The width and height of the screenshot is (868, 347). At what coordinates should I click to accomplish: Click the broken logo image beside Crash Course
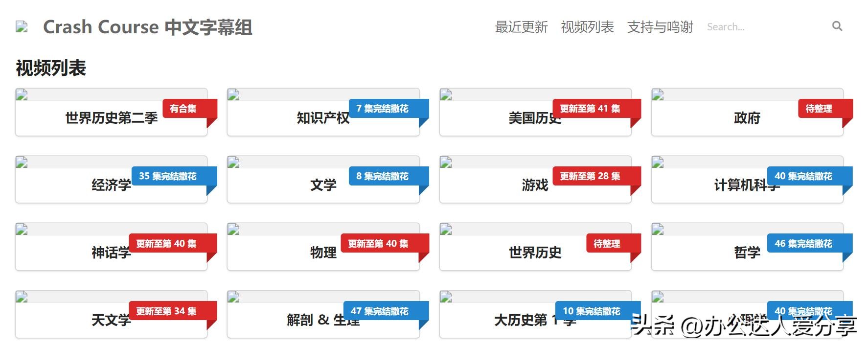click(x=22, y=27)
